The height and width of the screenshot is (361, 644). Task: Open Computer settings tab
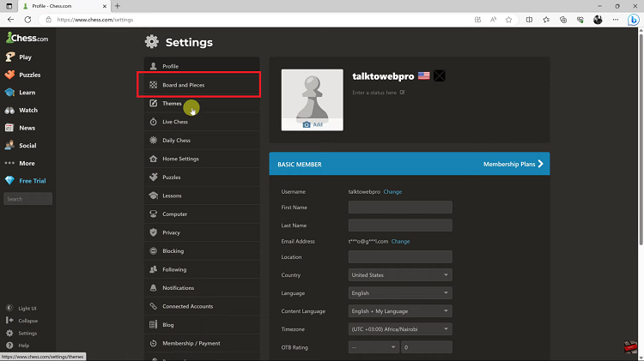[202, 214]
